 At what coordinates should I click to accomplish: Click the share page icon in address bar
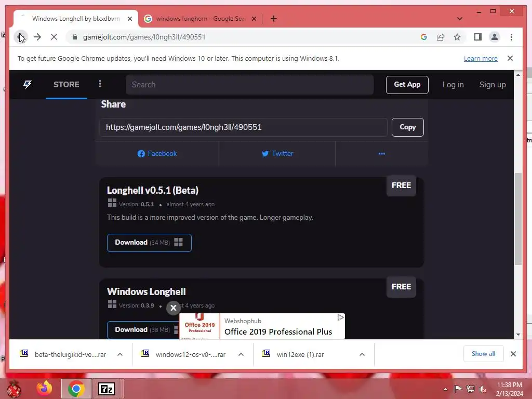[x=441, y=37]
